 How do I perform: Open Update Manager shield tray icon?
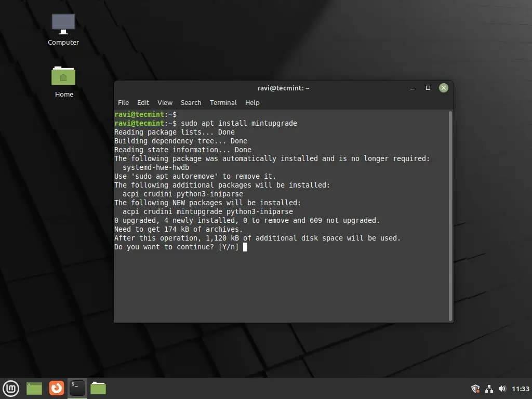[x=475, y=389]
